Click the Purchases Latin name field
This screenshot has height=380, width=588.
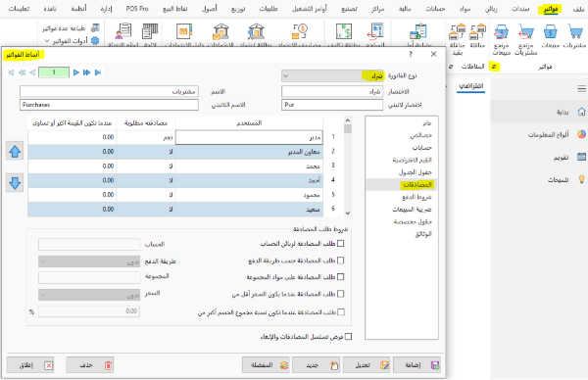(109, 105)
